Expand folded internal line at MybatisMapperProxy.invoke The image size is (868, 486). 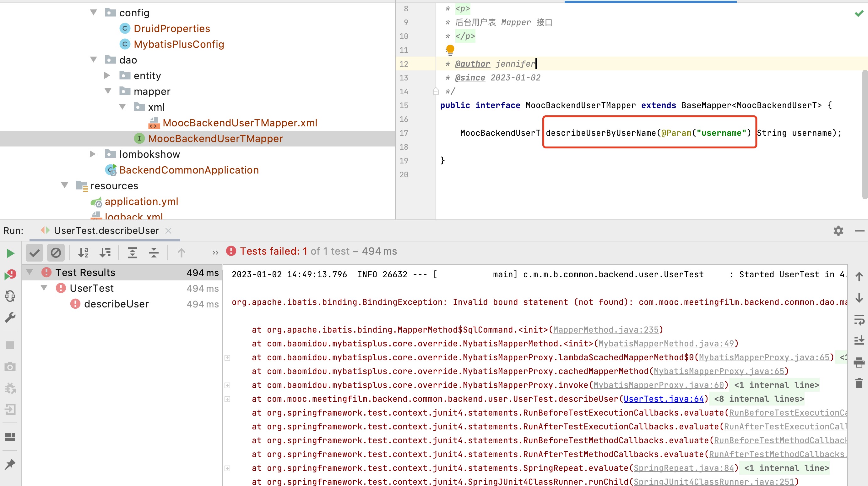tap(227, 385)
